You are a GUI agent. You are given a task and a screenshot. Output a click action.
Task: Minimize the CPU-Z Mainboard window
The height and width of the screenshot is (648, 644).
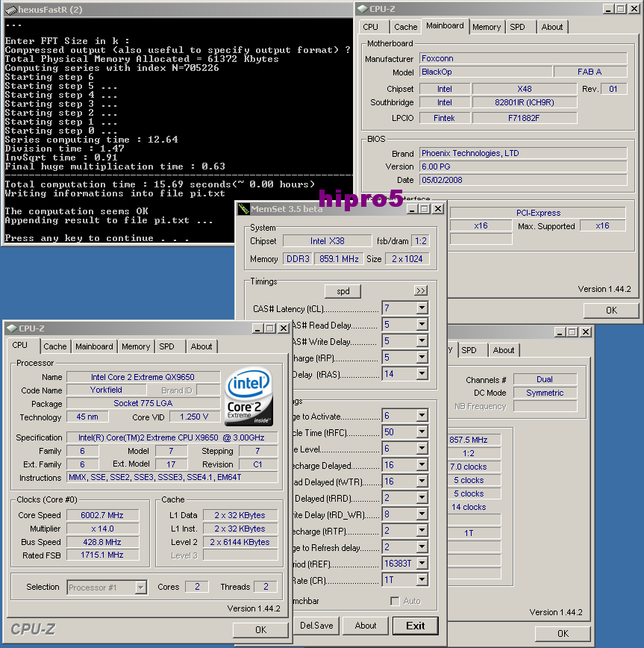(x=608, y=9)
